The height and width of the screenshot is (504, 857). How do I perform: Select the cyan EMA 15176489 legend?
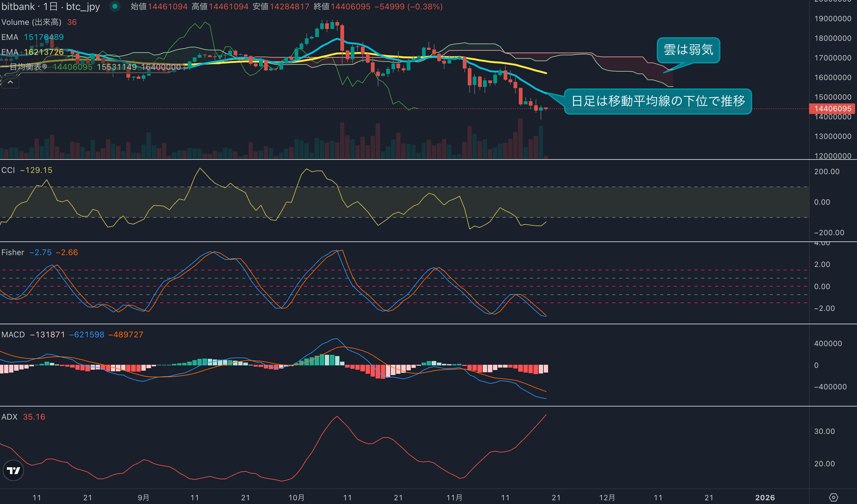tap(33, 37)
